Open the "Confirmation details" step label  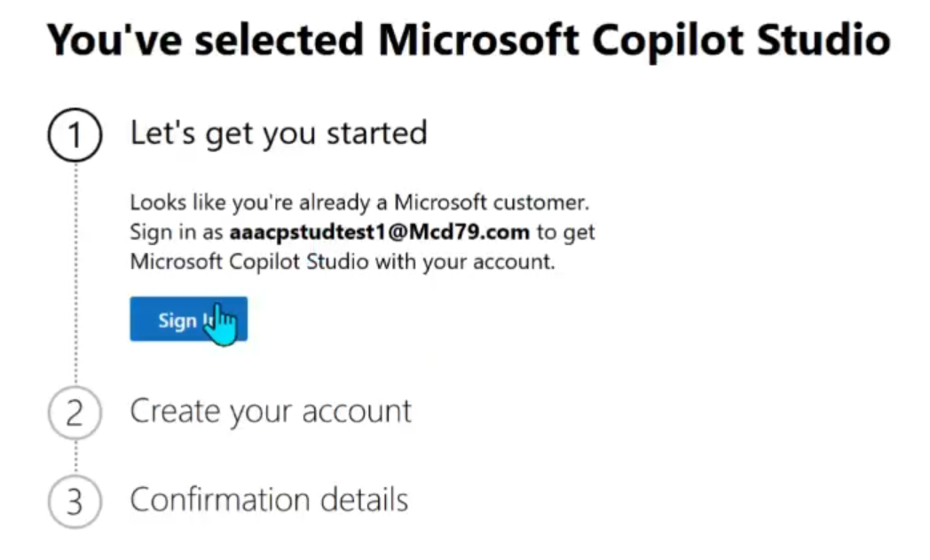[x=269, y=500]
